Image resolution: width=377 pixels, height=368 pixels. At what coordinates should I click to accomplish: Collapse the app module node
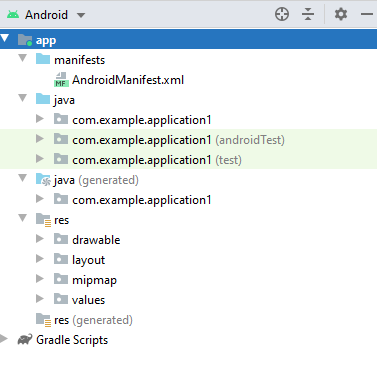(5, 38)
